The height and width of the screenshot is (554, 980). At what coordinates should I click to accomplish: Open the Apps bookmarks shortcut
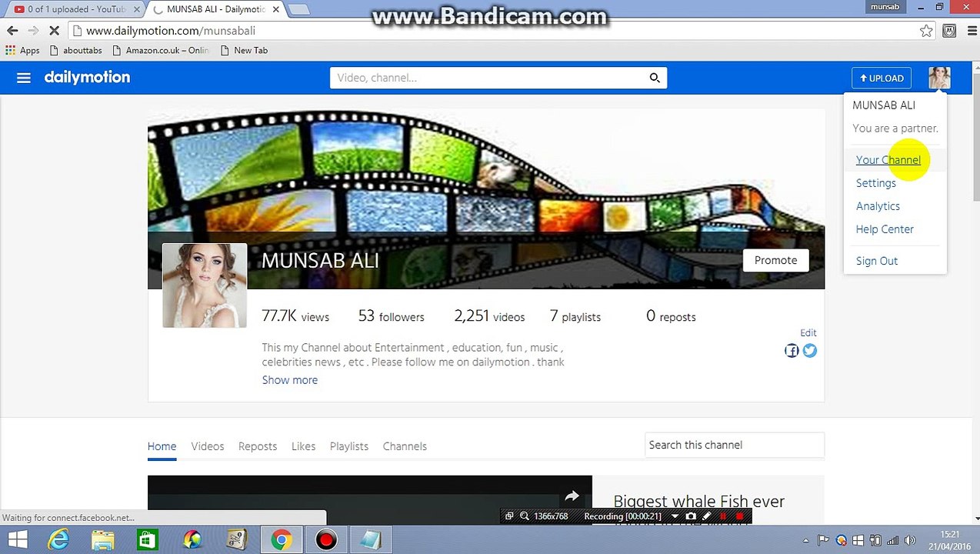pos(22,50)
